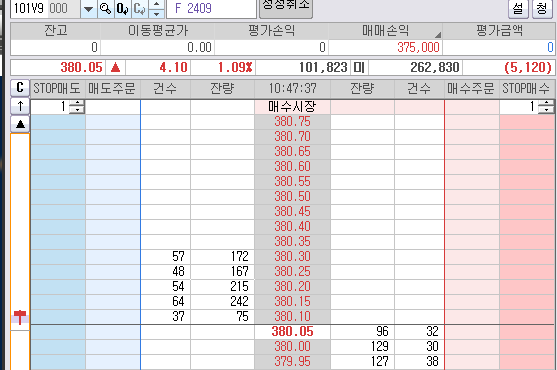Viewport: 557px width, 370px height.
Task: Click the price cell '380.55'
Action: (292, 182)
